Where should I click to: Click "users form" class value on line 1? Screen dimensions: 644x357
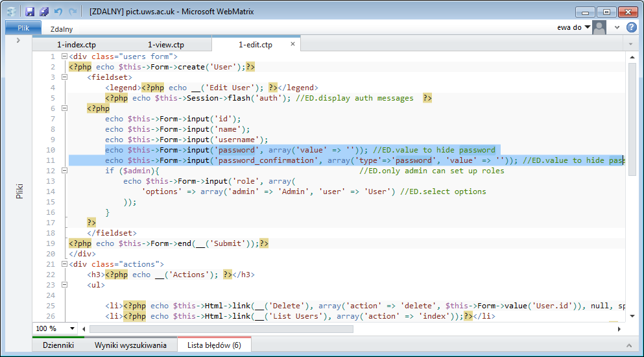(x=146, y=56)
